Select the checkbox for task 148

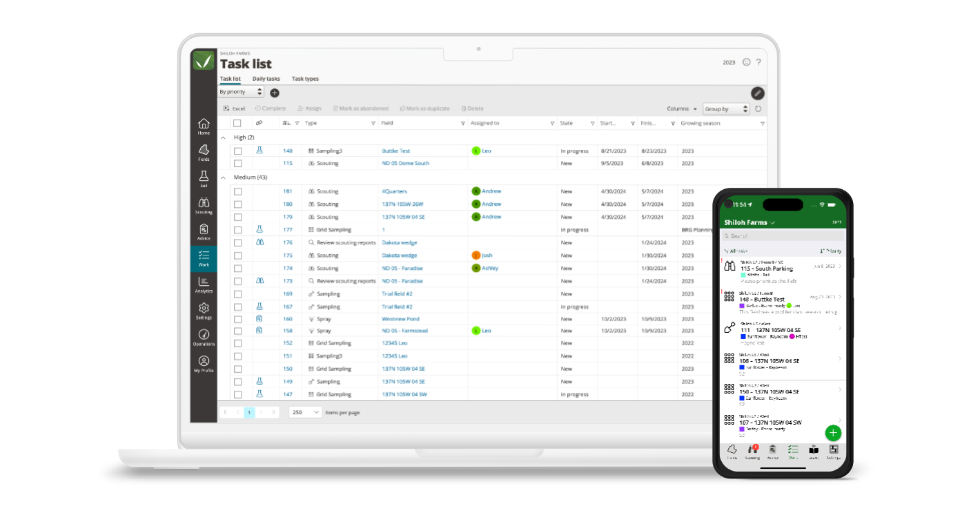[x=238, y=151]
